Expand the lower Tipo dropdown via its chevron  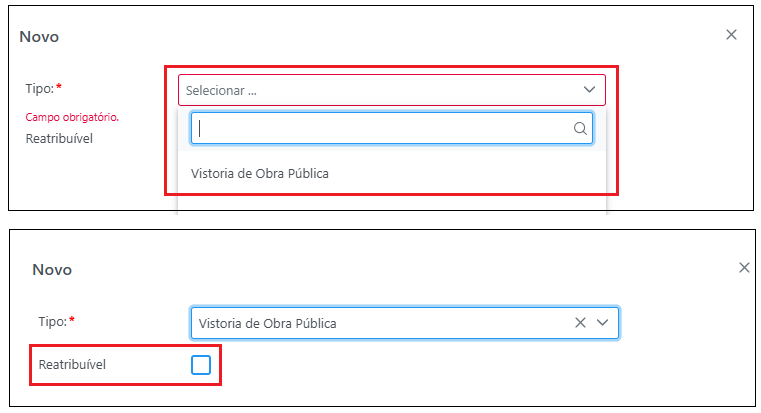(602, 323)
